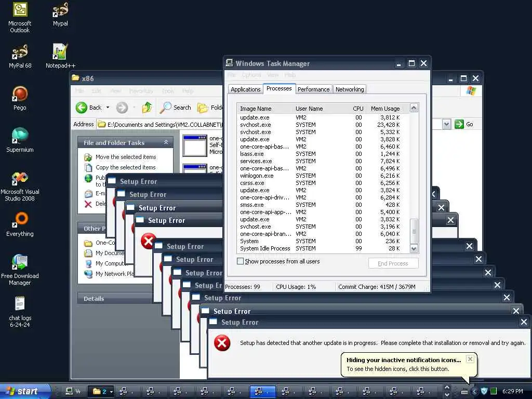Show hidden notification icons arrow

(474, 391)
